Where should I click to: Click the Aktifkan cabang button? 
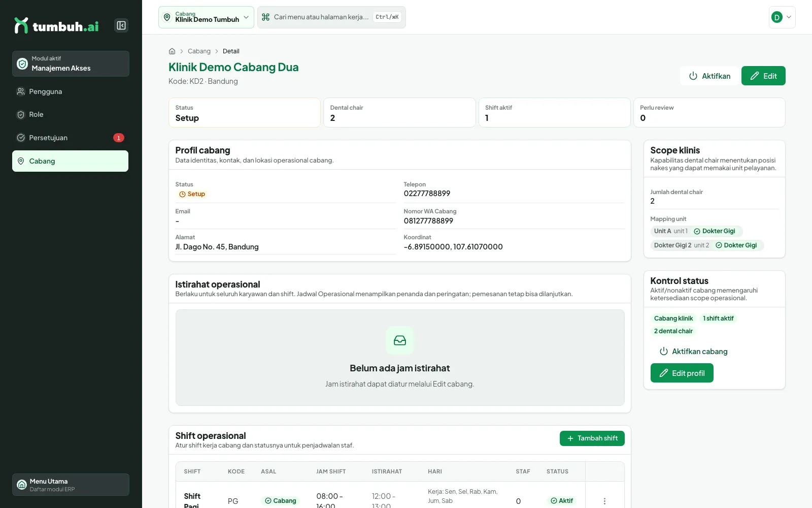(x=693, y=352)
